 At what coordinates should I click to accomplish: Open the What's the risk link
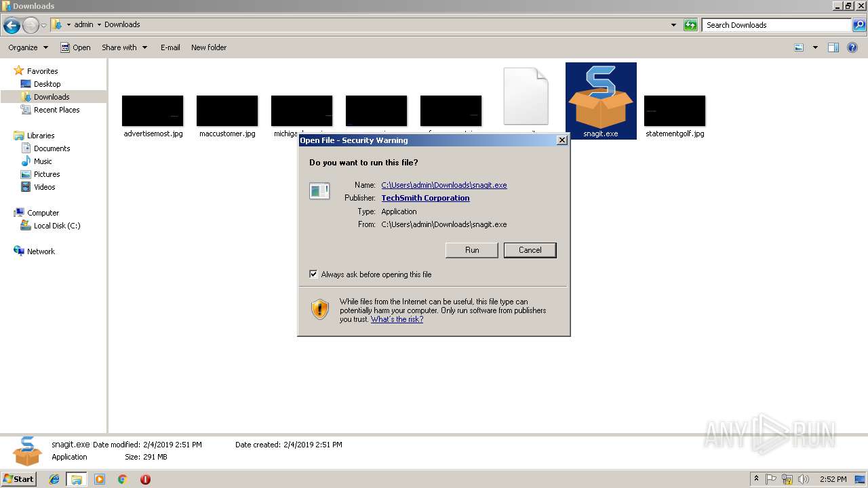397,319
